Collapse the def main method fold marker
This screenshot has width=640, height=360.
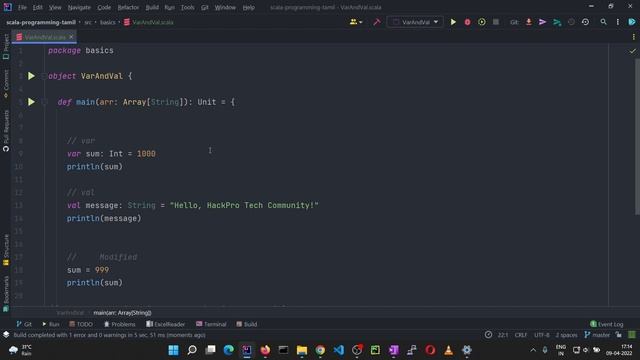(x=44, y=102)
